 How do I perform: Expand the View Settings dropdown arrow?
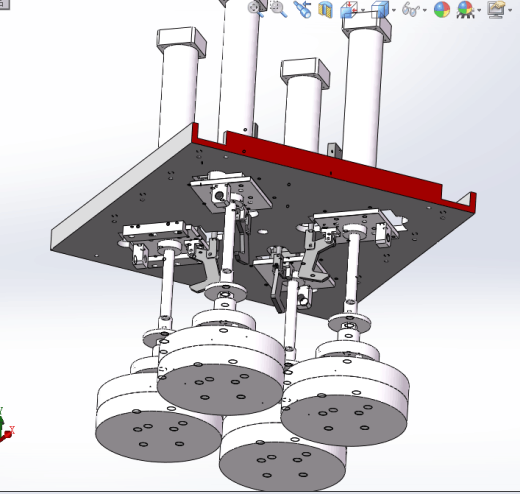[x=510, y=10]
